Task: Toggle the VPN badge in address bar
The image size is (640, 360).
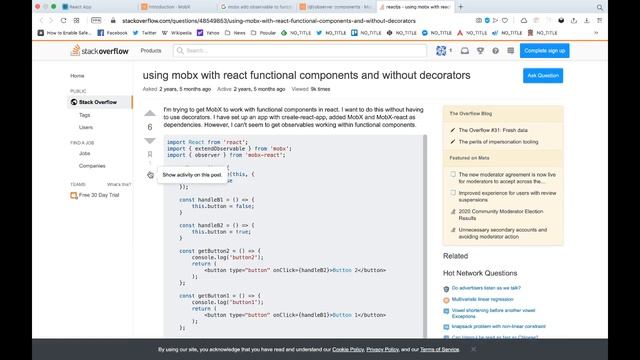Action: click(x=96, y=20)
